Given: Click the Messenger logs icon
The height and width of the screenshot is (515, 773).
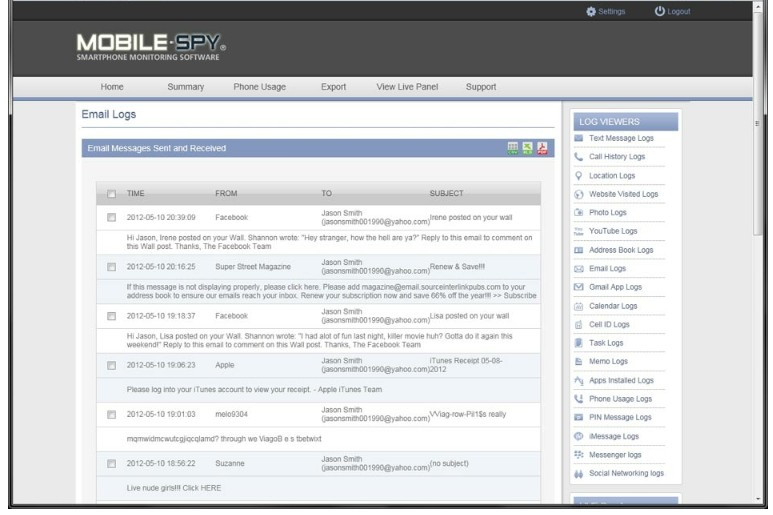Looking at the screenshot, I should coord(579,454).
